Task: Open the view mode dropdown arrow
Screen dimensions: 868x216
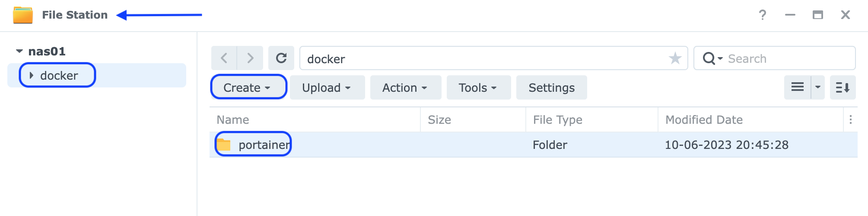Action: tap(818, 87)
